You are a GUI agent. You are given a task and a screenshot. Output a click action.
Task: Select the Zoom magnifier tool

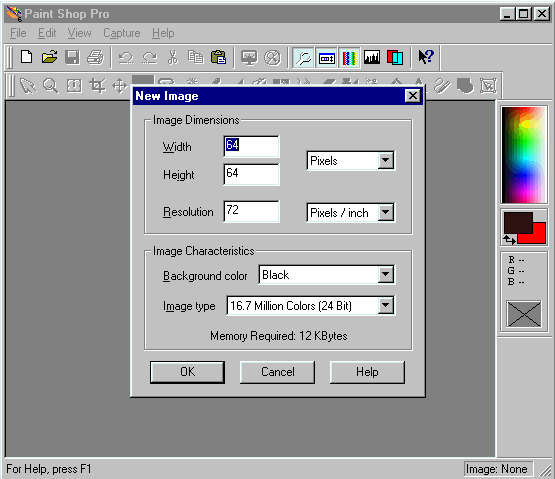click(51, 86)
